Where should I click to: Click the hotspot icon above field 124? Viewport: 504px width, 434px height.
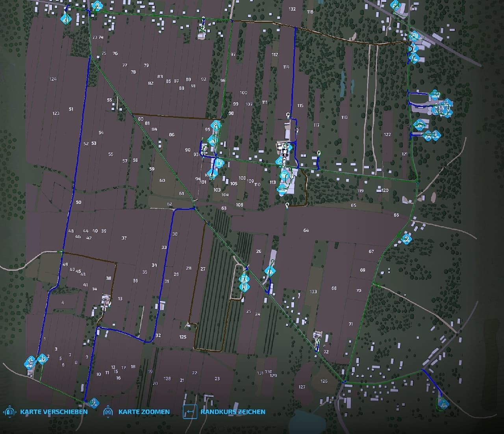pos(66,19)
